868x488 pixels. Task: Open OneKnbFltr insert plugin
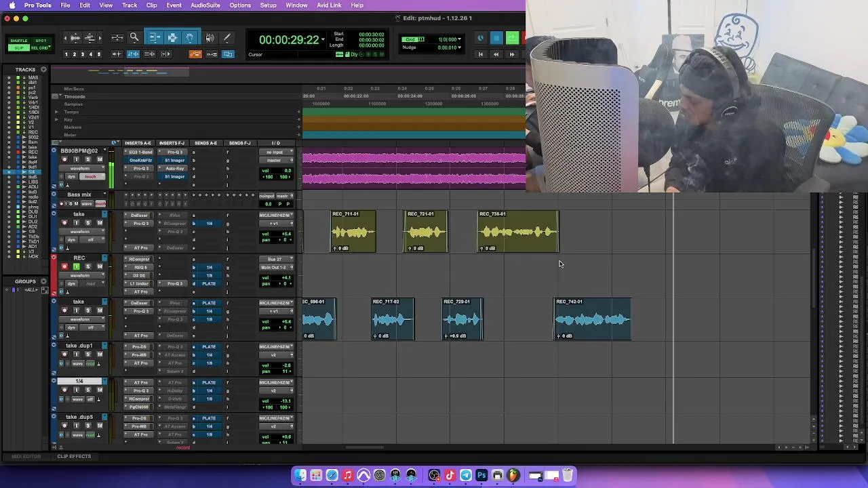point(140,160)
